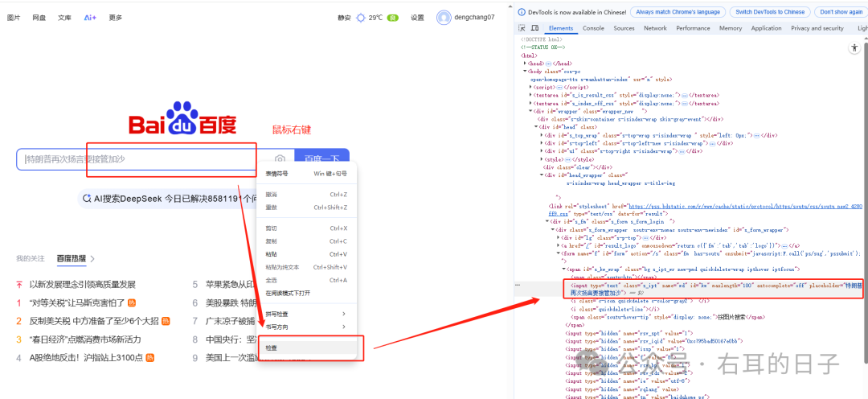Click the camera image search icon

tap(280, 159)
